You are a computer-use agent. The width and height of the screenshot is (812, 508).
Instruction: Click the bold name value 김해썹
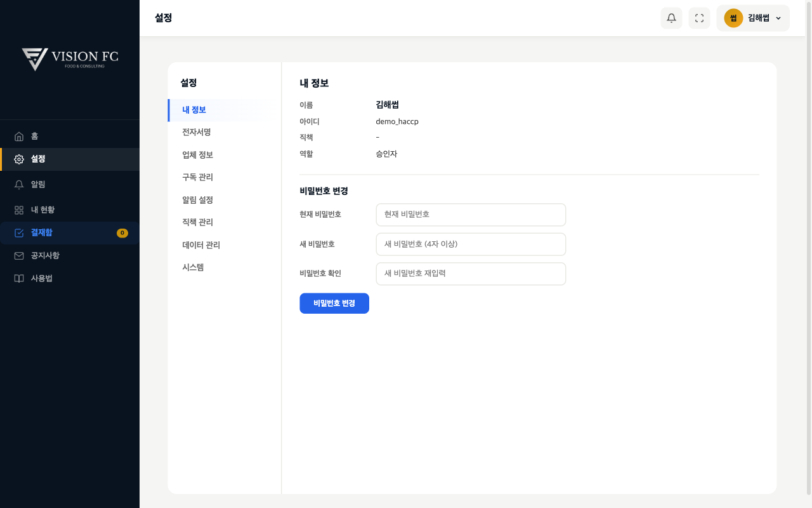(x=387, y=105)
